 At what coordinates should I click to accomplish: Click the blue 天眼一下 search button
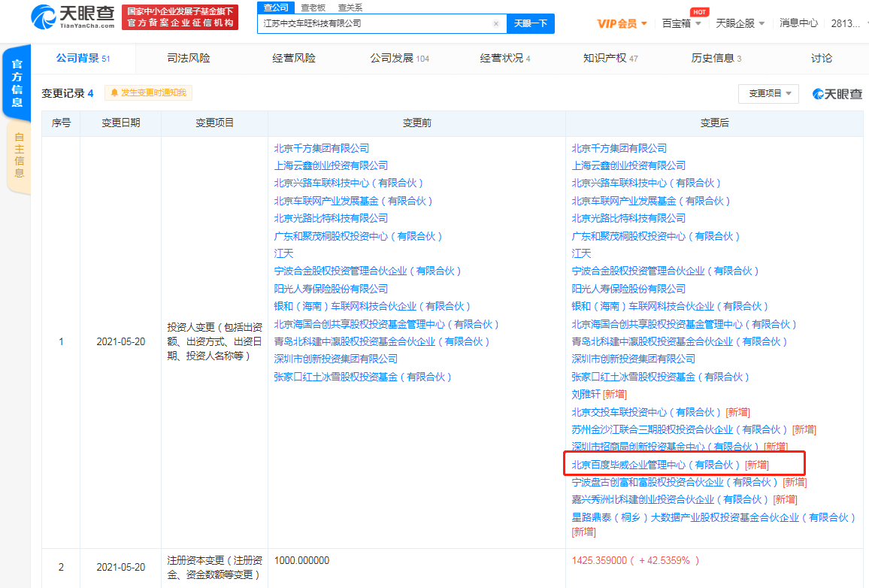point(532,23)
